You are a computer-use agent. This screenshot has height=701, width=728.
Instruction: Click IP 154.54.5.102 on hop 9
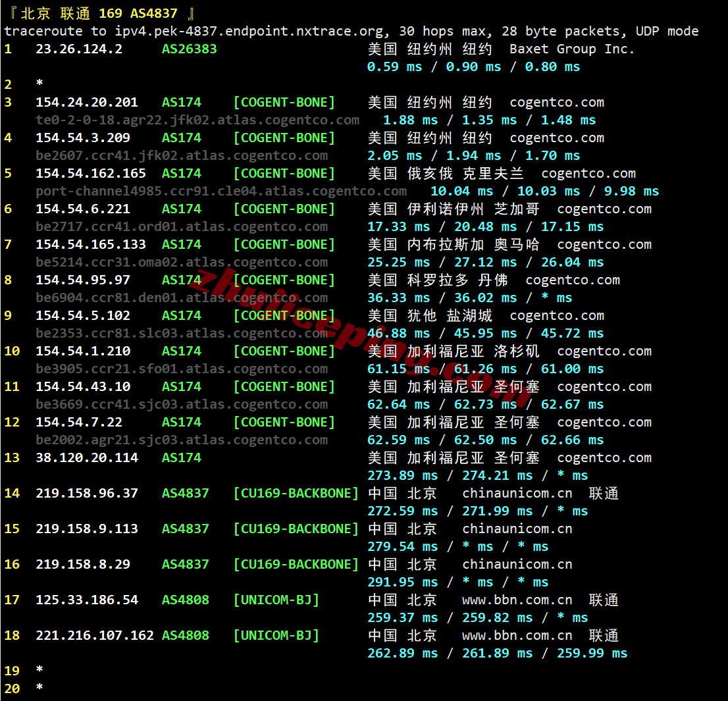pyautogui.click(x=83, y=315)
